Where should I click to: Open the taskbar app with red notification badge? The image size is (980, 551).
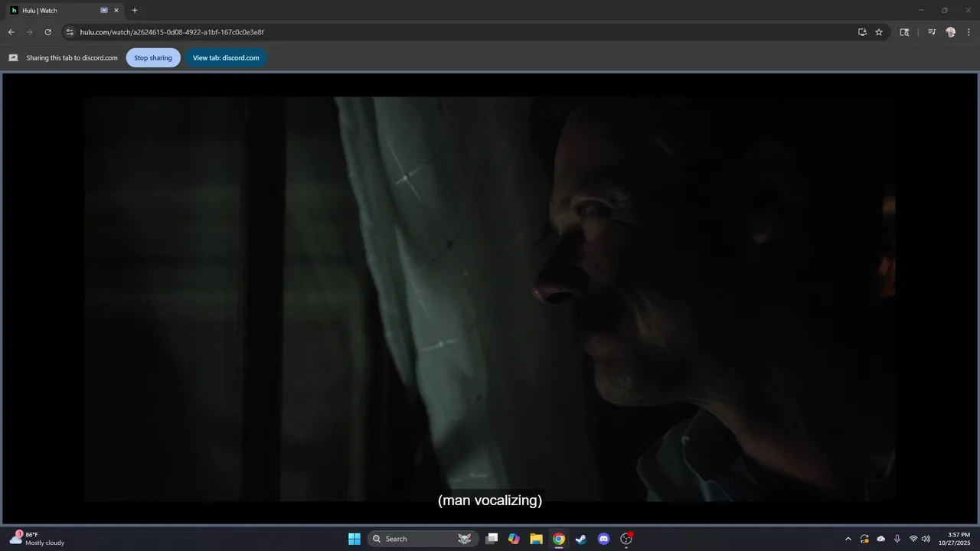[x=626, y=539]
